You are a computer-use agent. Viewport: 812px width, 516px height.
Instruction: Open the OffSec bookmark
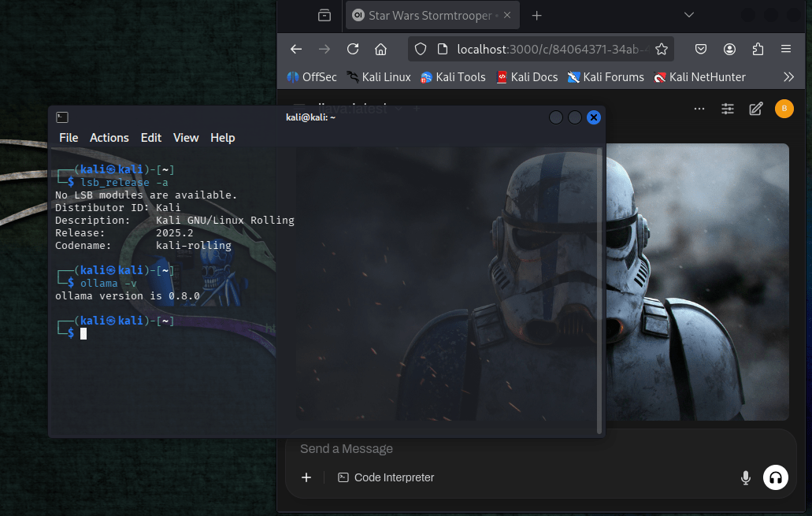tap(312, 77)
